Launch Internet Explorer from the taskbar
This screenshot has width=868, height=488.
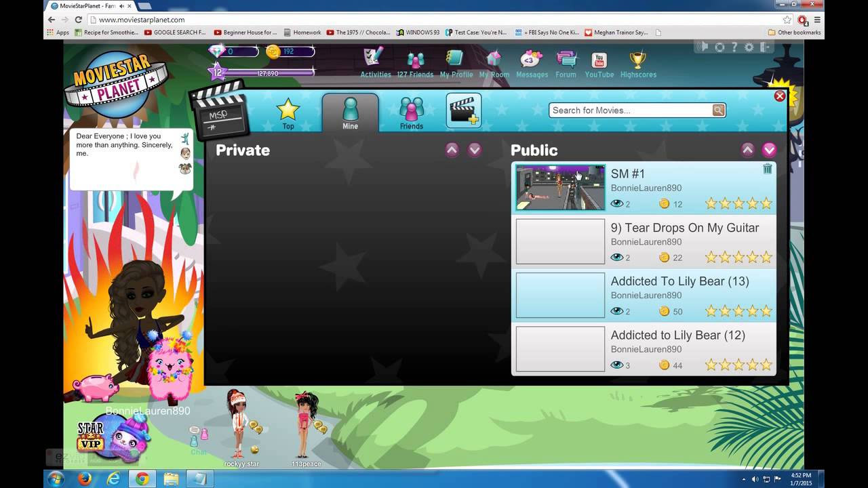(113, 479)
